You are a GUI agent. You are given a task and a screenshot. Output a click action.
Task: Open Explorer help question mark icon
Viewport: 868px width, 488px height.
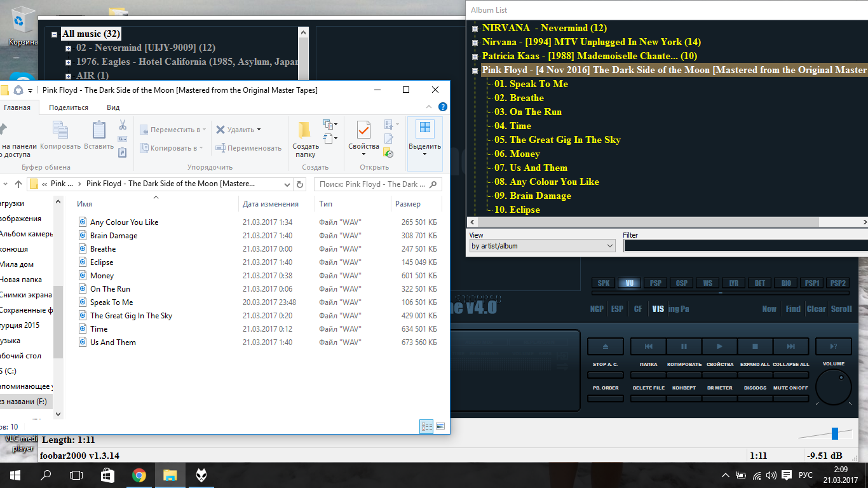[x=442, y=107]
